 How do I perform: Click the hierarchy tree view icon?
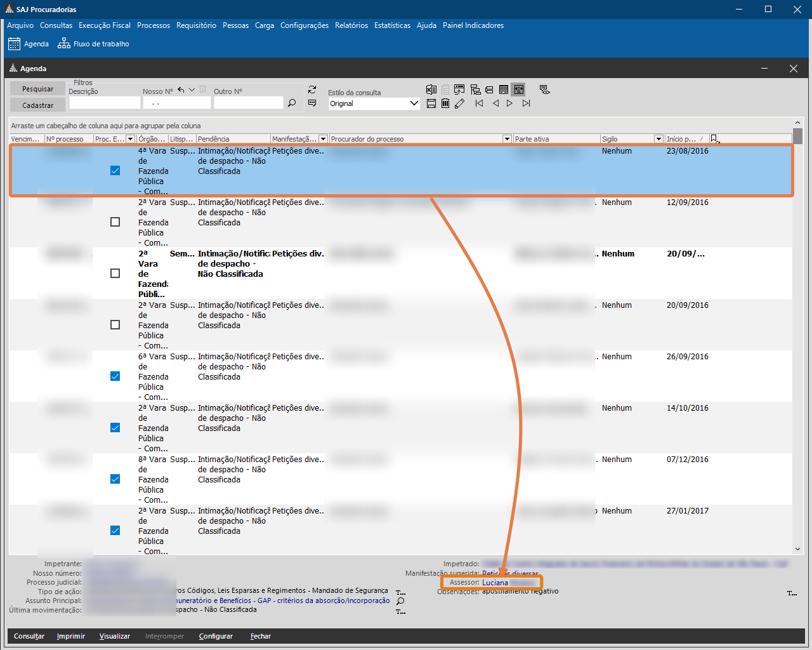(x=475, y=90)
